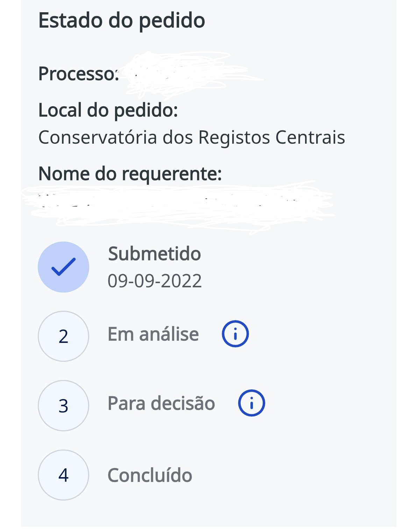
Task: Click the blue checkmark step circle
Action: [x=63, y=267]
